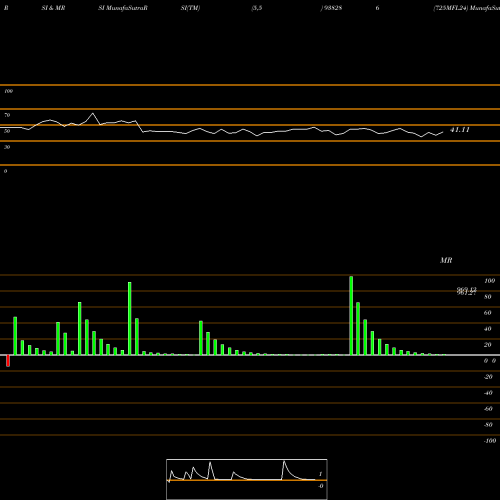The height and width of the screenshot is (500, 500).
Task: Click the RSI value label 41.11
Action: [460, 130]
